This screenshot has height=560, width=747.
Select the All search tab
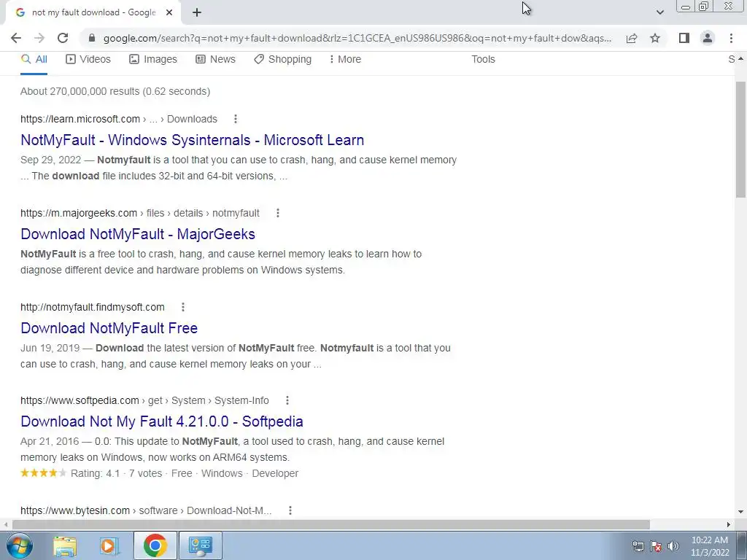(x=34, y=60)
